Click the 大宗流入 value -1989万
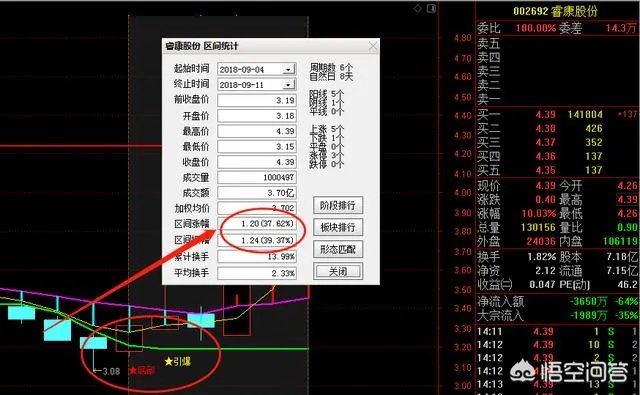The image size is (640, 395). click(x=588, y=315)
